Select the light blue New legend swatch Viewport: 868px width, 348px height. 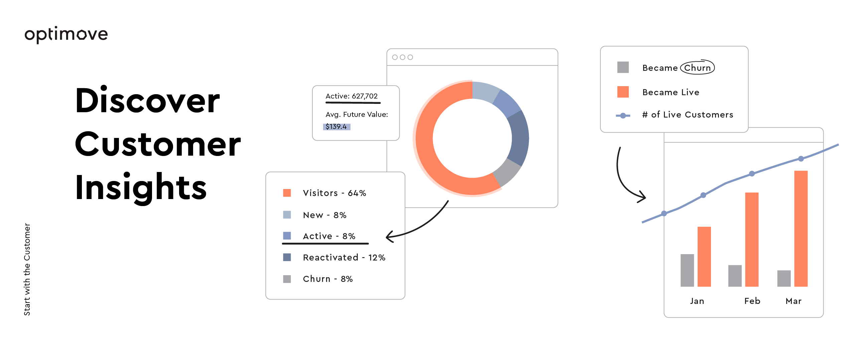(x=287, y=215)
